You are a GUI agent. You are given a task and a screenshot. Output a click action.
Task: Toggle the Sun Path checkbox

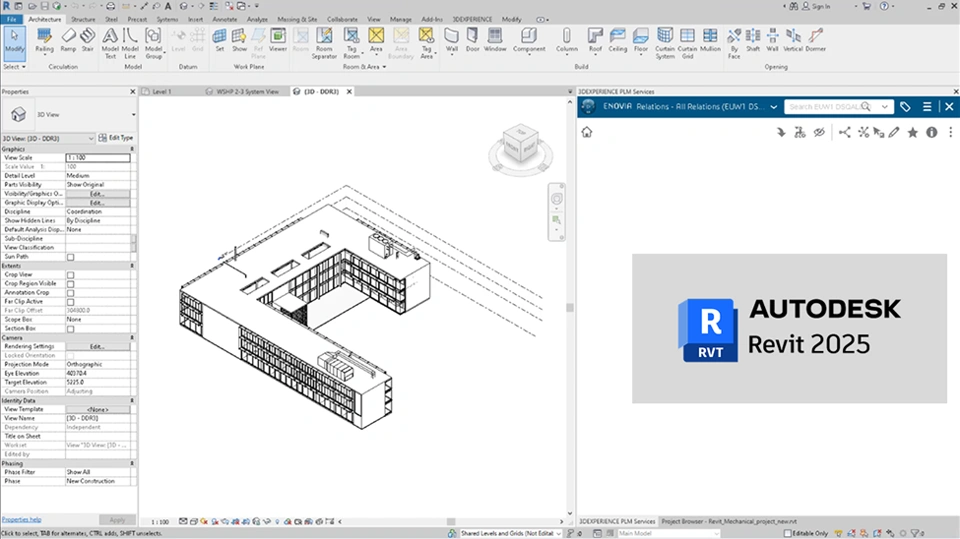(x=70, y=257)
